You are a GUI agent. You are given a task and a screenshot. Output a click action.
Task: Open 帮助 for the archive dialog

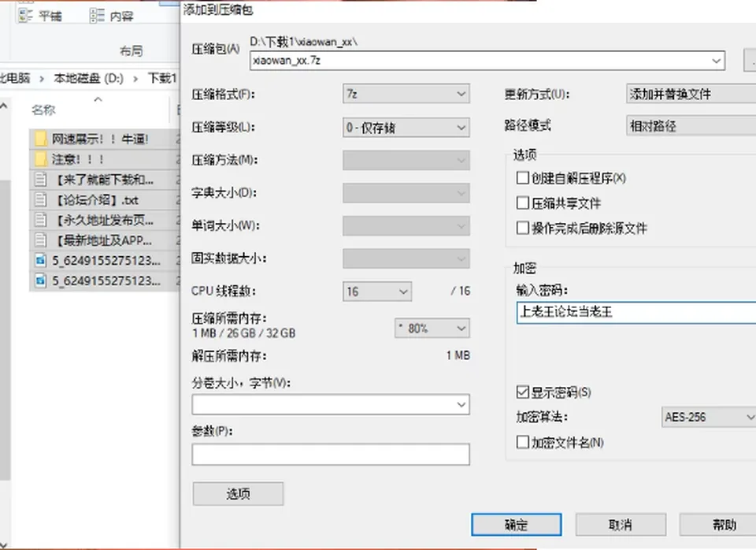(x=718, y=525)
